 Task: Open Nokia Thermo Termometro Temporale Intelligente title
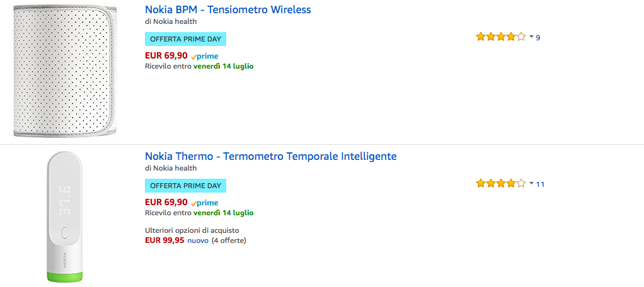(270, 156)
